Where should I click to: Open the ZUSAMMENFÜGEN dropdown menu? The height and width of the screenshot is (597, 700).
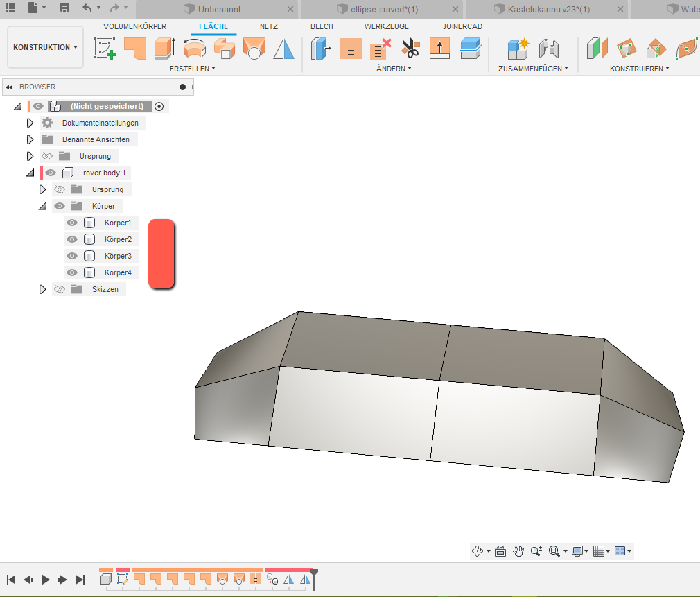tap(533, 69)
